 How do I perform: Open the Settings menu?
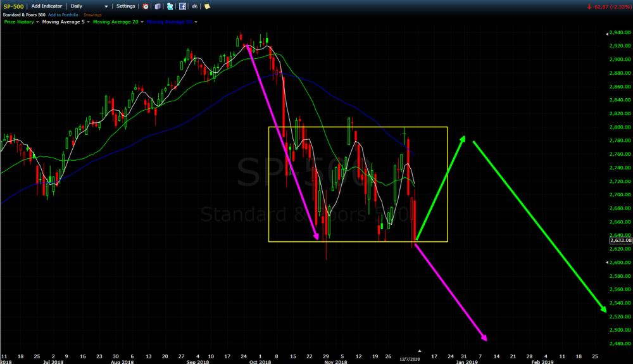click(x=125, y=6)
